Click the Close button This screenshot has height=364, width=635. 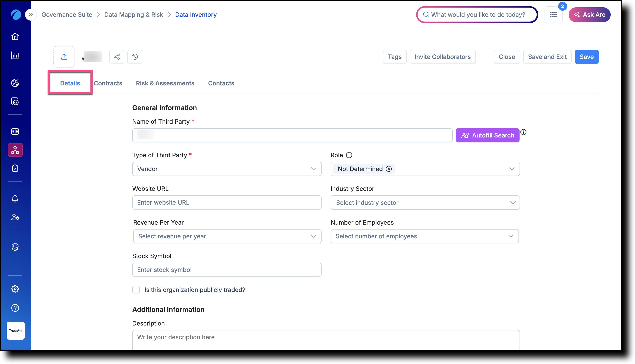[x=507, y=57]
